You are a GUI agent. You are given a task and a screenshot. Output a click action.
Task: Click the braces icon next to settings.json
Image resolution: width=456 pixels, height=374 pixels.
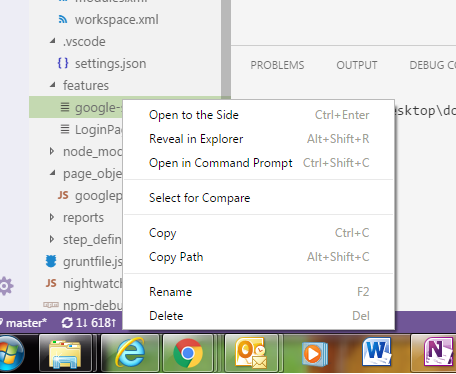coord(63,63)
